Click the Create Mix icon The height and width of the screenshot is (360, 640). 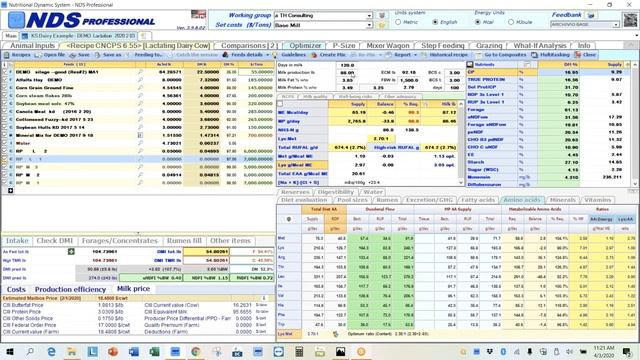314,55
